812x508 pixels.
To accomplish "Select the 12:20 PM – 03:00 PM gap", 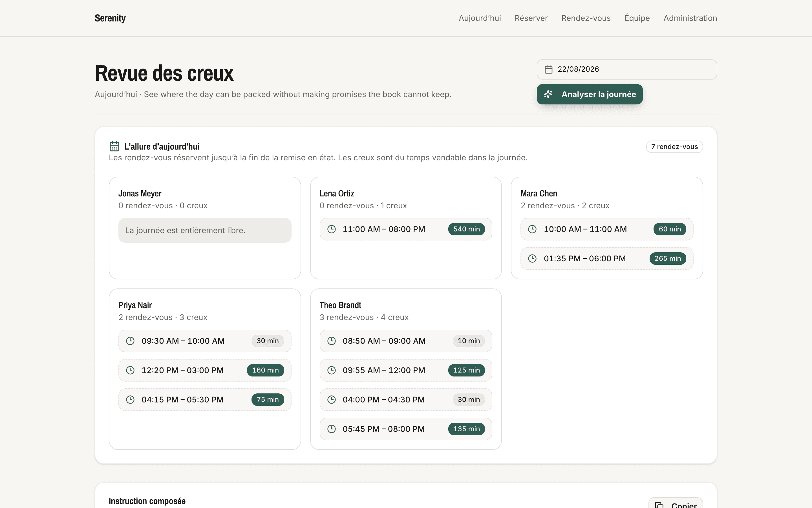I will 205,370.
